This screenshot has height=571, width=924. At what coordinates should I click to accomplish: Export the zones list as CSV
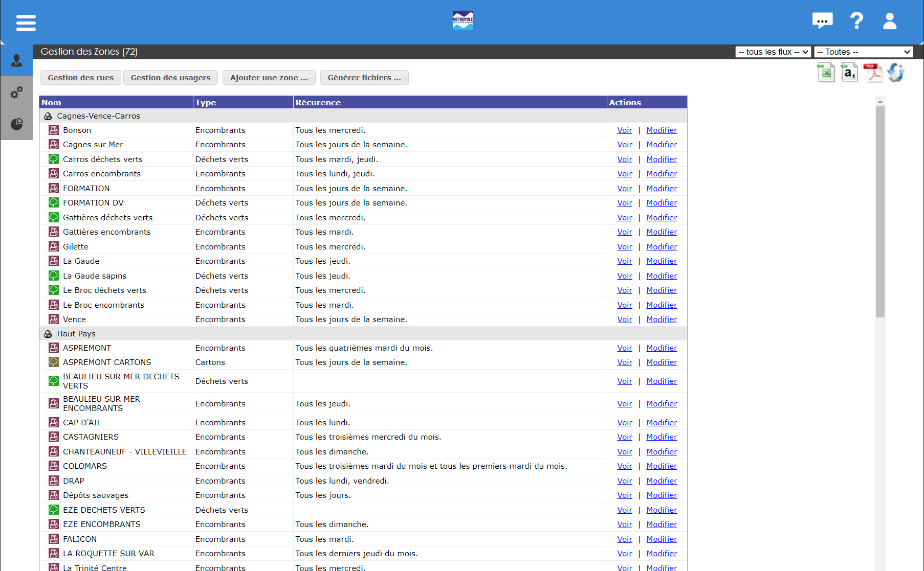coord(849,73)
